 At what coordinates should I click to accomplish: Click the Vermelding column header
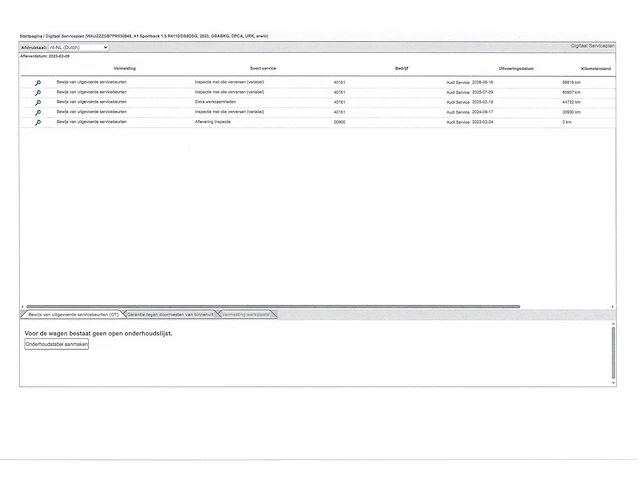pyautogui.click(x=124, y=69)
